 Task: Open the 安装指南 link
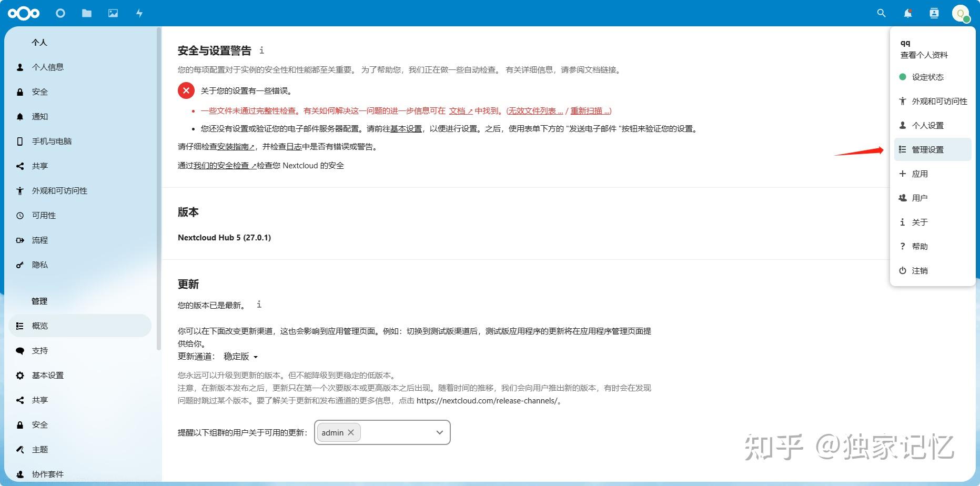point(236,147)
